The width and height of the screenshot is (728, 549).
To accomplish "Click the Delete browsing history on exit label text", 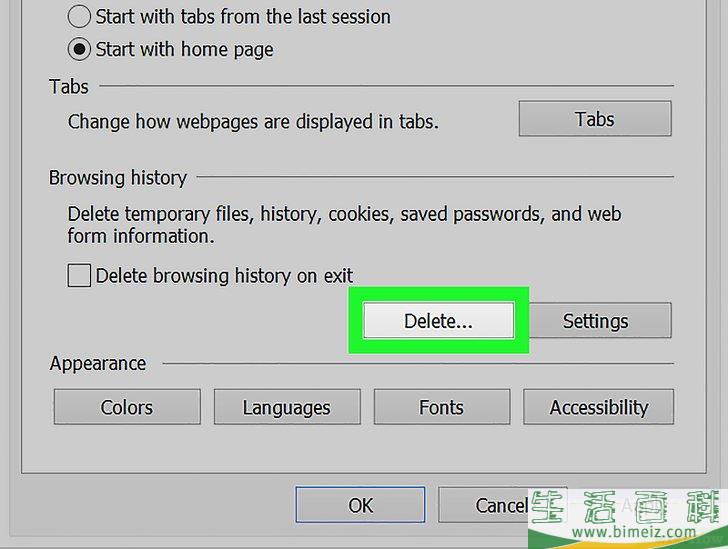I will click(x=224, y=276).
